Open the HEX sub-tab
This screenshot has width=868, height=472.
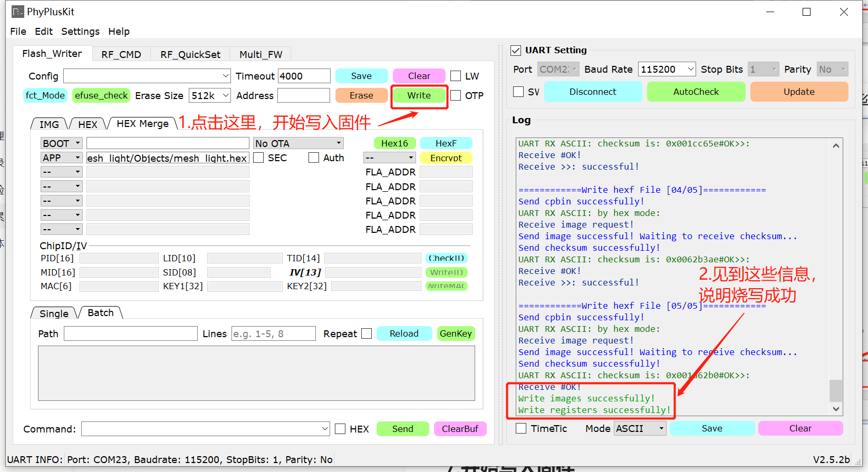88,124
